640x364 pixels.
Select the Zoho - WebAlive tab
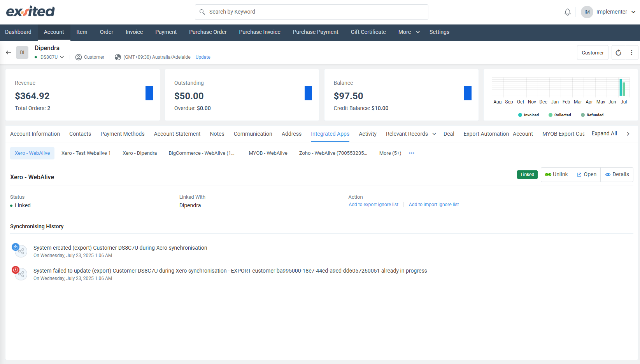pos(333,153)
